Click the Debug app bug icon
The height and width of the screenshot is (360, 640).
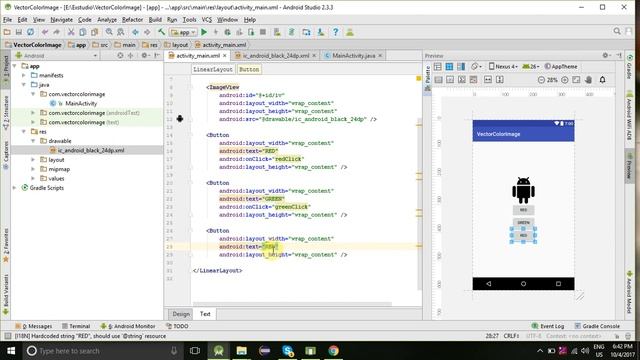227,32
